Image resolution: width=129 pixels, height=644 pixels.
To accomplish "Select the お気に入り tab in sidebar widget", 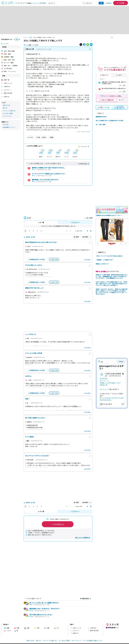I will pos(104,75).
